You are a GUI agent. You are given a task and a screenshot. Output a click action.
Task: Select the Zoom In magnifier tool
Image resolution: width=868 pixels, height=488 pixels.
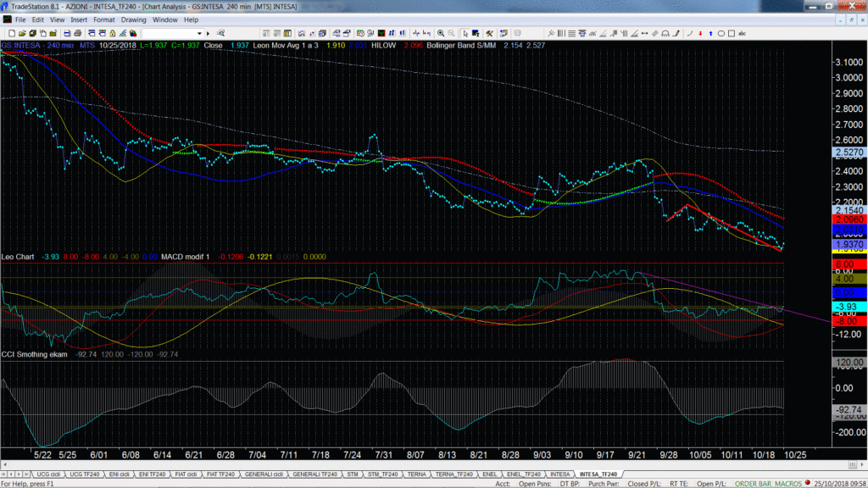pos(441,33)
